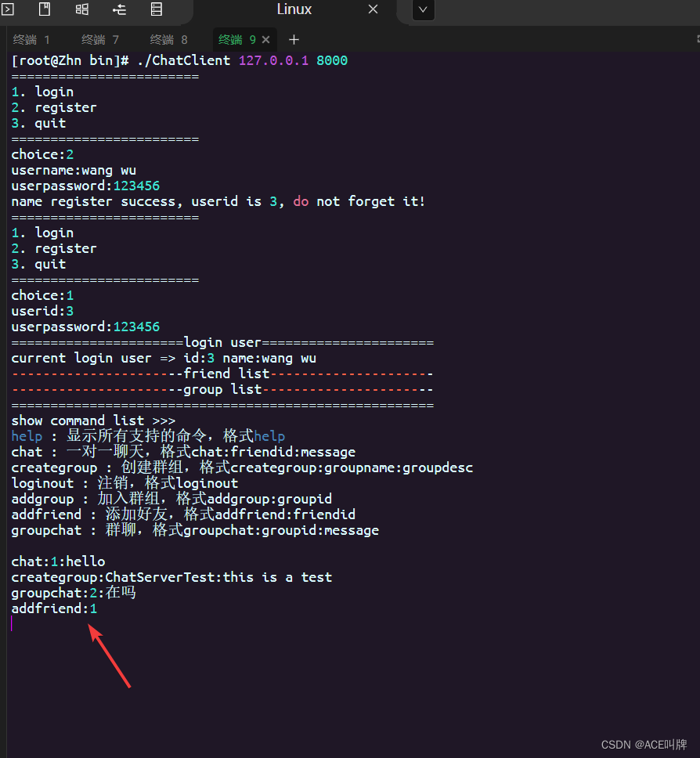Click the bookmark page icon in toolbar
The height and width of the screenshot is (758, 700).
click(45, 9)
